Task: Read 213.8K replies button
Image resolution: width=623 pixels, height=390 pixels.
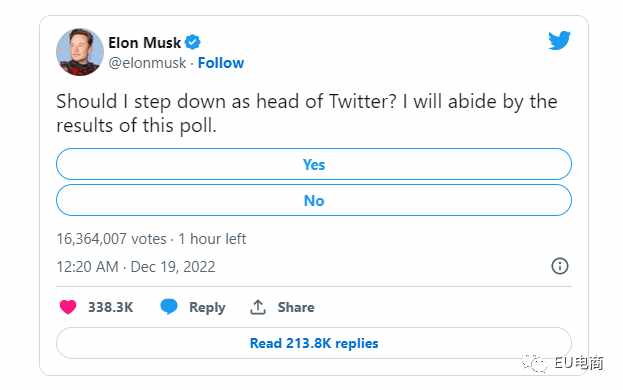Action: tap(314, 343)
